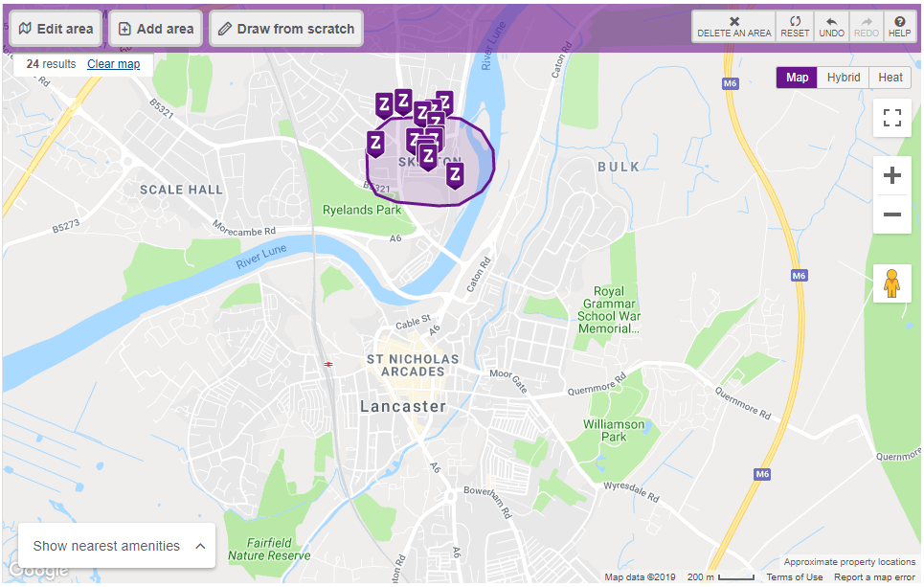Toggle fullscreen map view

[891, 118]
